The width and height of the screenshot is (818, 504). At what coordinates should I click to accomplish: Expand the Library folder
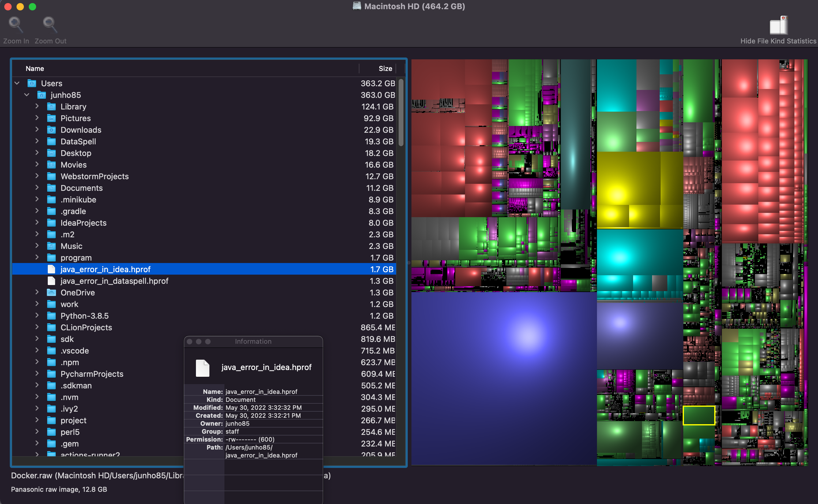click(x=37, y=107)
